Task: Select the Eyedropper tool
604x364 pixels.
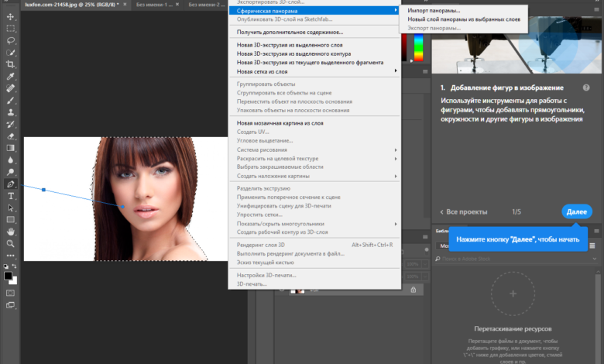Action: pos(11,77)
